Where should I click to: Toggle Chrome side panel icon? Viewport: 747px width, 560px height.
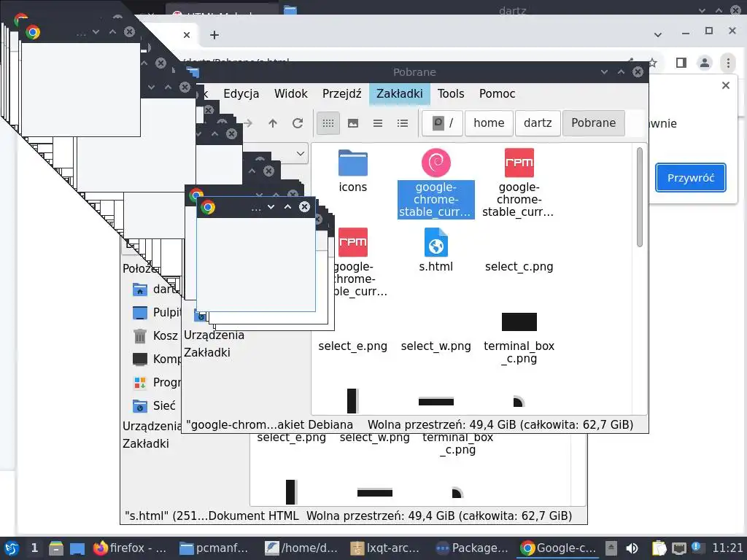coord(681,63)
